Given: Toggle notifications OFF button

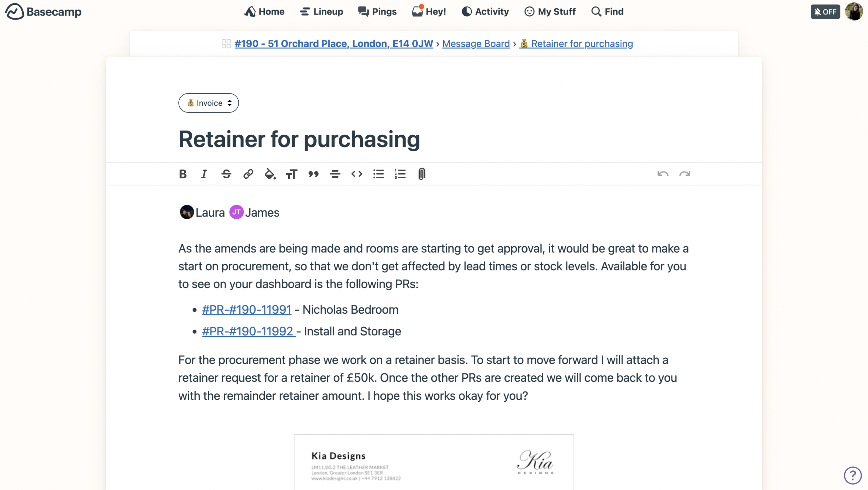Looking at the screenshot, I should tap(825, 12).
